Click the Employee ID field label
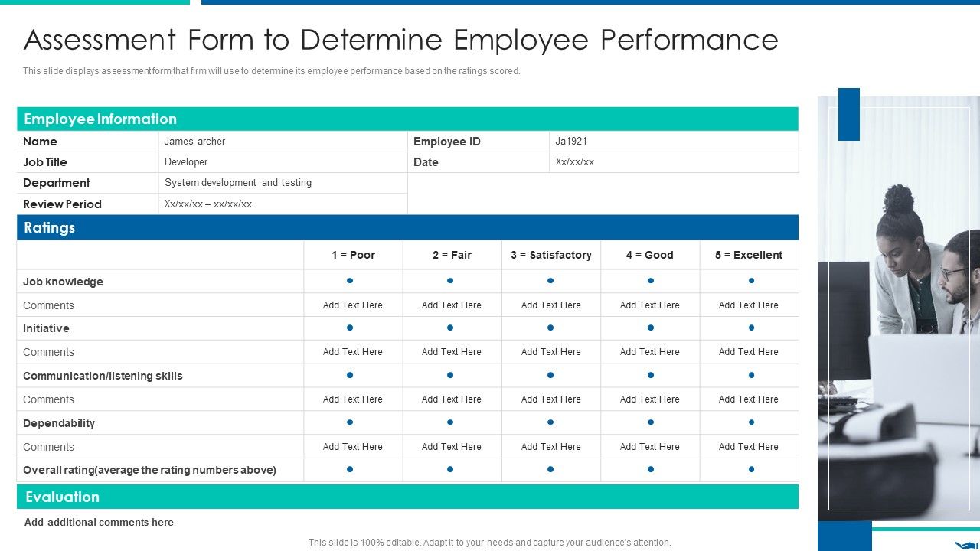The height and width of the screenshot is (551, 980). [x=446, y=142]
